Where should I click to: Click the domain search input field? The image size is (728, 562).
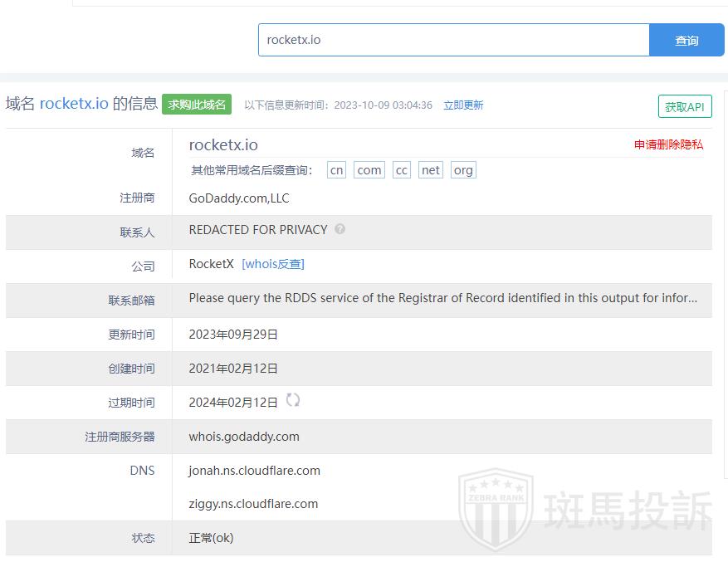coord(453,40)
